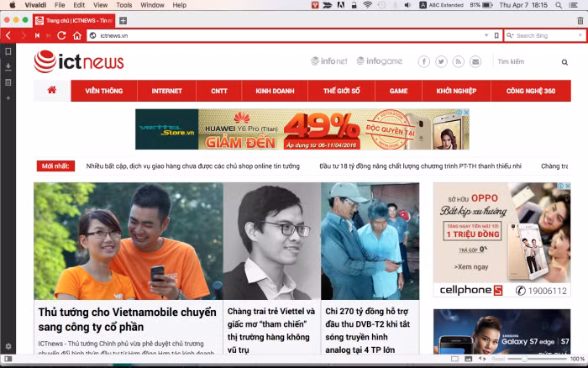This screenshot has height=368, width=588.
Task: Click the rewind history button
Action: 37,35
